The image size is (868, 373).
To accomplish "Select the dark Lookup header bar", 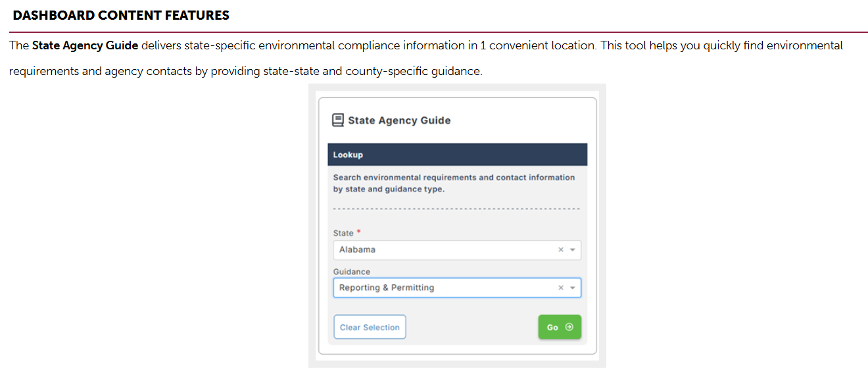I will coord(457,155).
